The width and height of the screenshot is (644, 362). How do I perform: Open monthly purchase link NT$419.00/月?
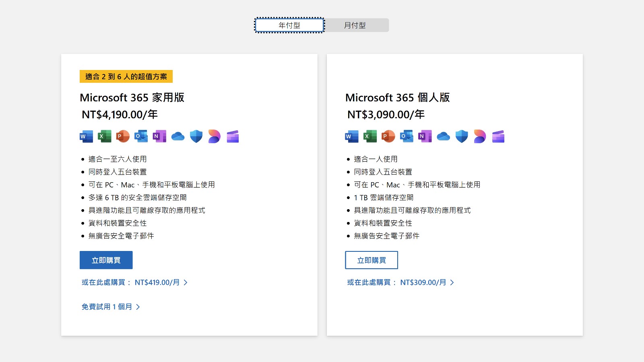(x=134, y=282)
